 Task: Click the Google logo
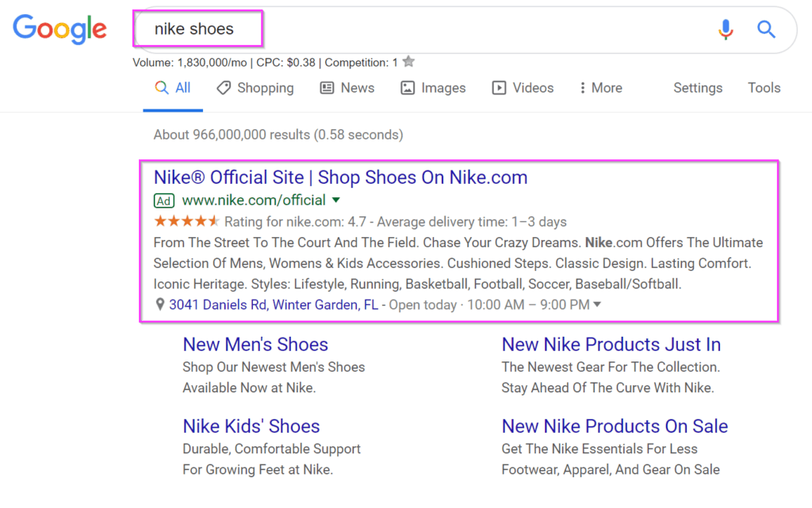(59, 29)
